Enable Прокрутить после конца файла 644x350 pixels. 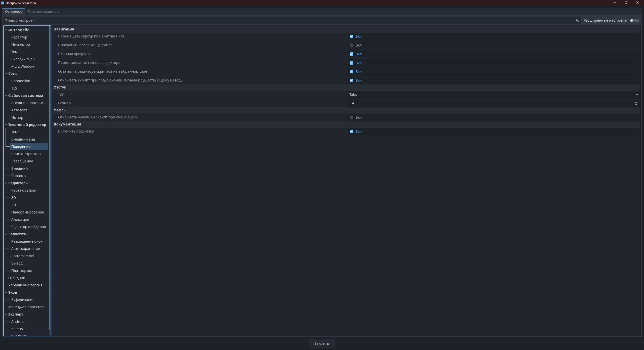tap(351, 45)
